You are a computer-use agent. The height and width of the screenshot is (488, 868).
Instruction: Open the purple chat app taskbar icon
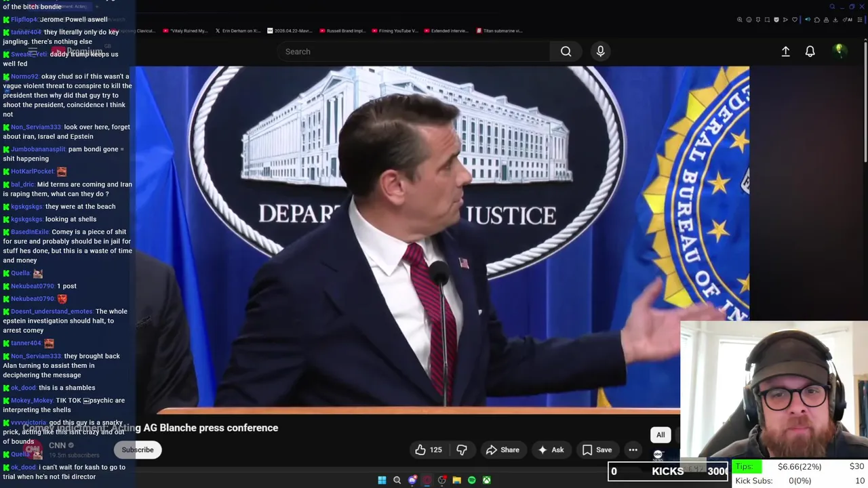point(412,480)
